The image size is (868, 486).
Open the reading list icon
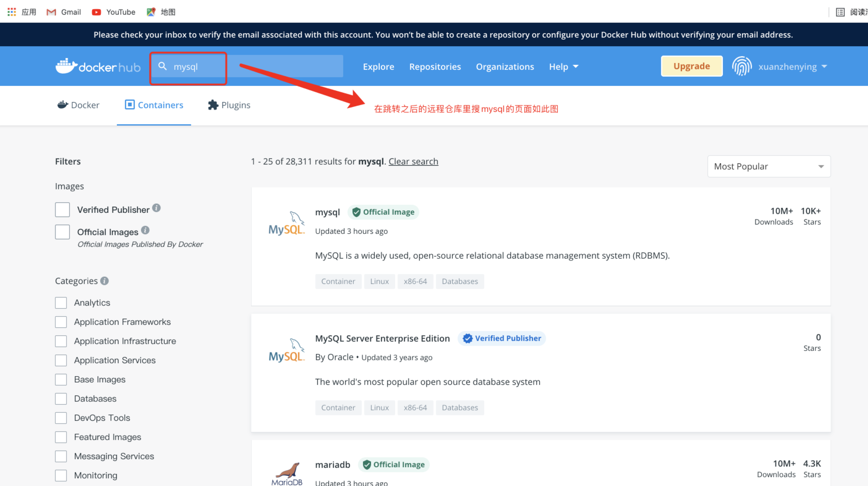pos(840,12)
